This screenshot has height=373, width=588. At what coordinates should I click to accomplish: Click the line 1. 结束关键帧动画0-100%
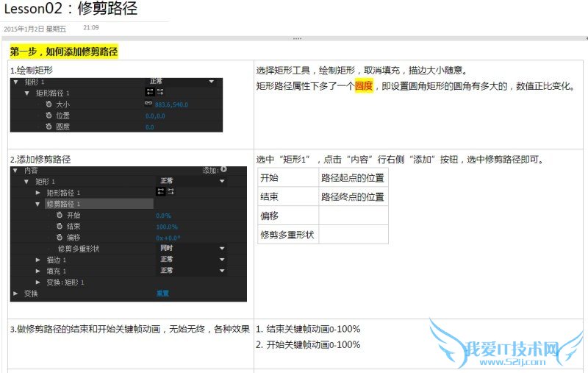pos(308,329)
